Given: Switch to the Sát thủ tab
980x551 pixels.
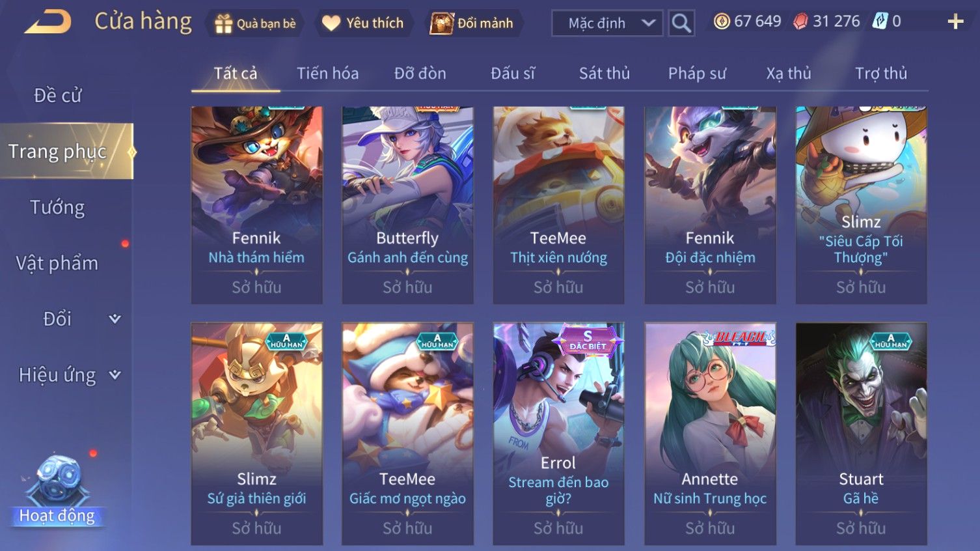Looking at the screenshot, I should click(x=605, y=74).
